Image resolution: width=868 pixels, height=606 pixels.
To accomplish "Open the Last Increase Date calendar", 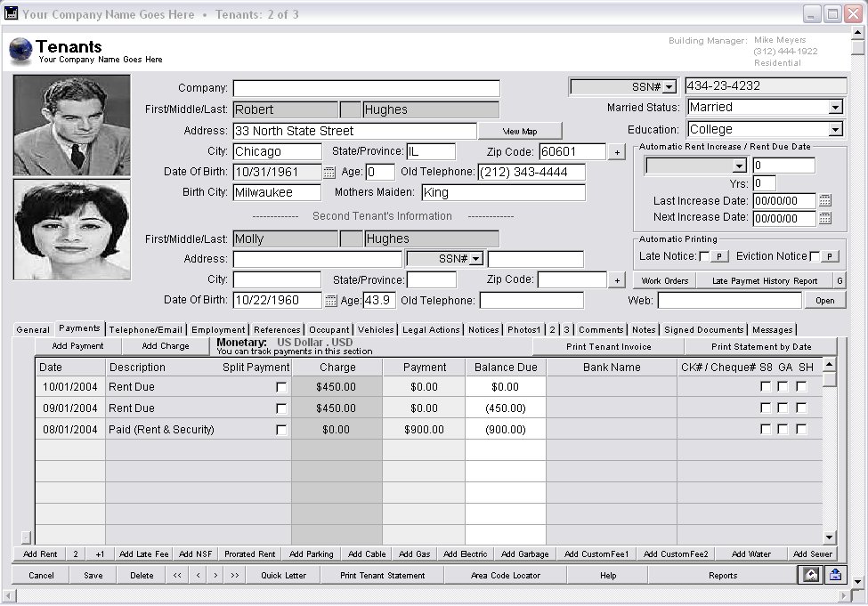I will pos(825,200).
